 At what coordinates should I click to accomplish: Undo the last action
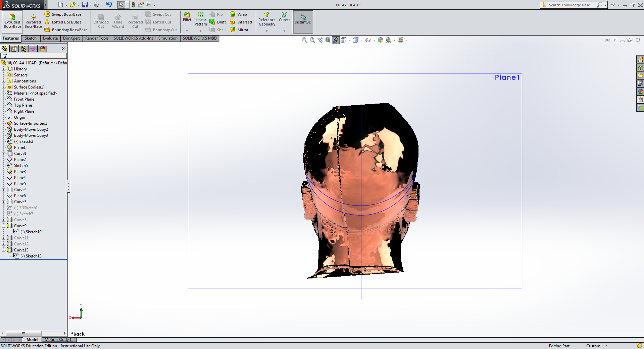click(109, 5)
